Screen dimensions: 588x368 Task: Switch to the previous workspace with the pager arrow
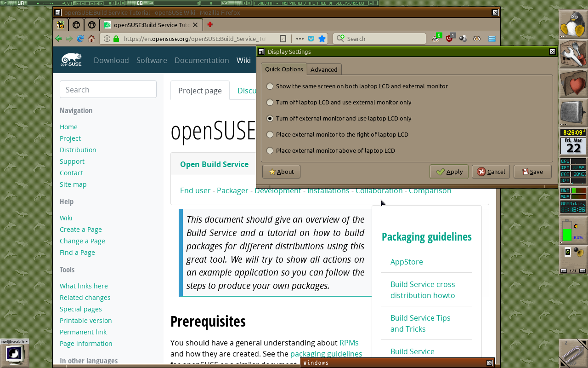coord(564,271)
